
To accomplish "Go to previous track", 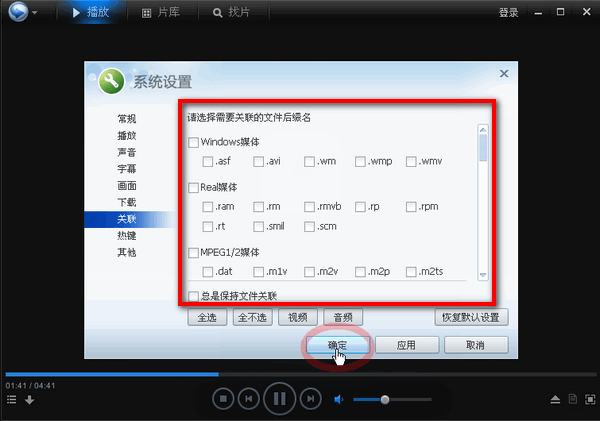I will click(x=249, y=399).
